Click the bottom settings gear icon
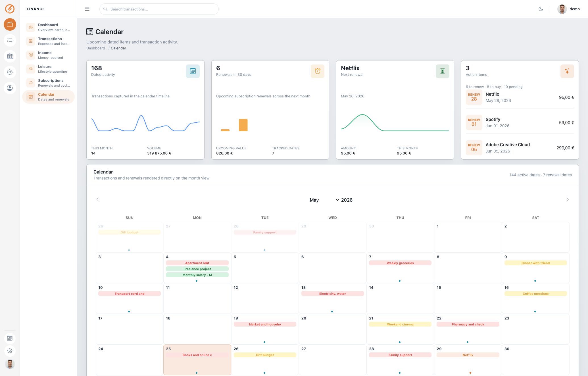The image size is (588, 376). 10,351
